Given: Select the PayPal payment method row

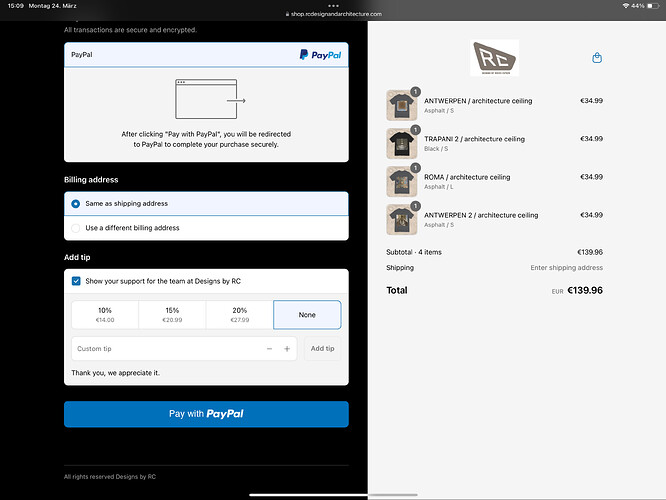Looking at the screenshot, I should click(206, 55).
